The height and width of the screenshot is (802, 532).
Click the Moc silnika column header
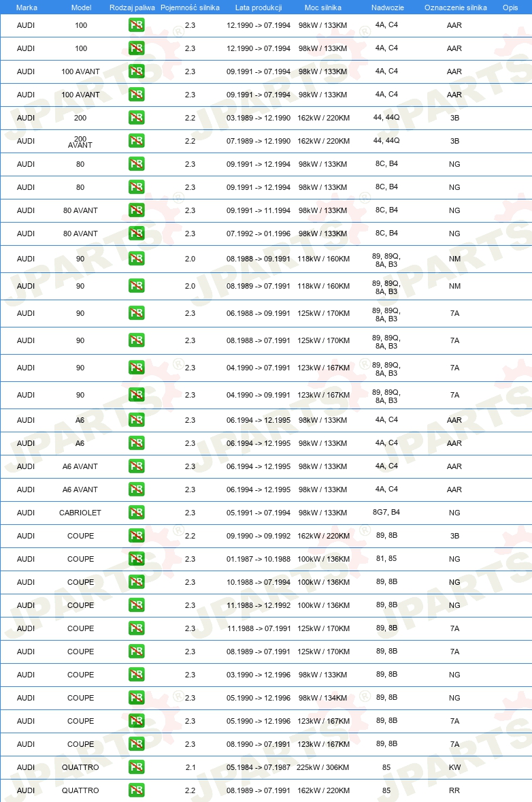[323, 7]
